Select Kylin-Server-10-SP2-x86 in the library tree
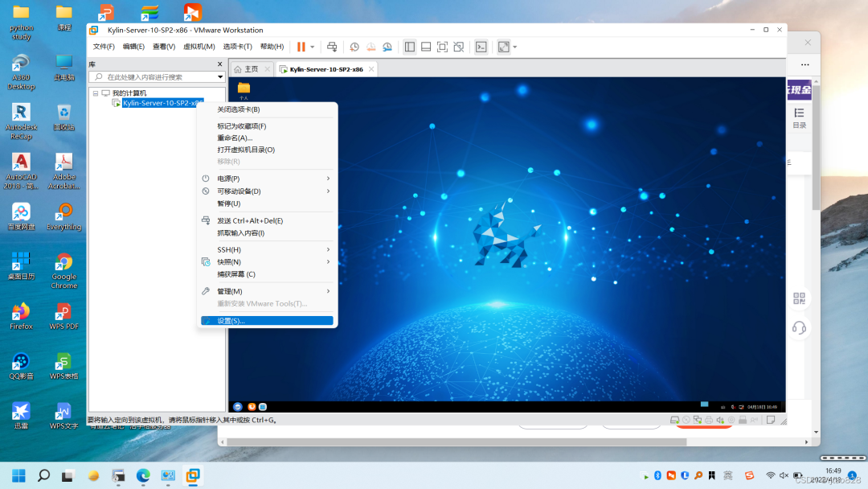Image resolution: width=868 pixels, height=489 pixels. [x=162, y=103]
